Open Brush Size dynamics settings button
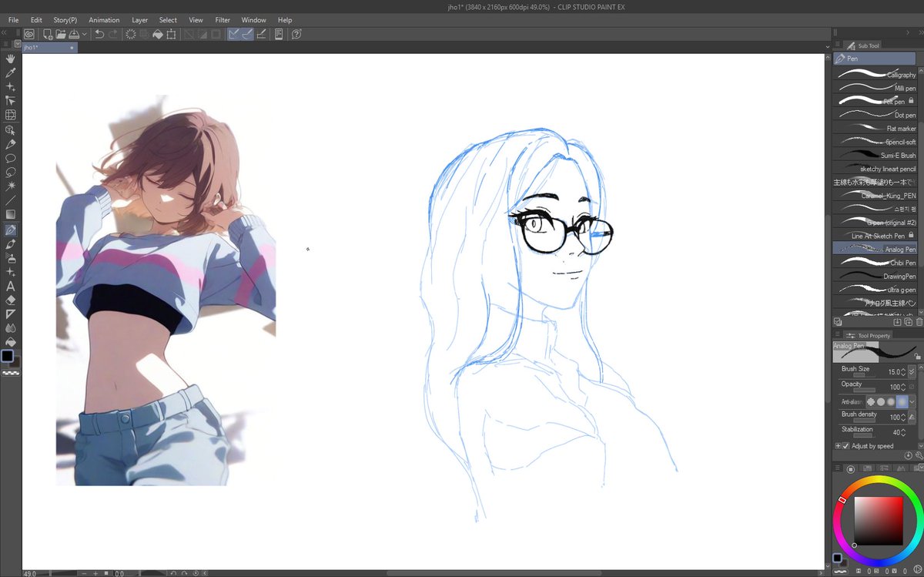Screen dimensions: 924x577 pyautogui.click(x=912, y=371)
